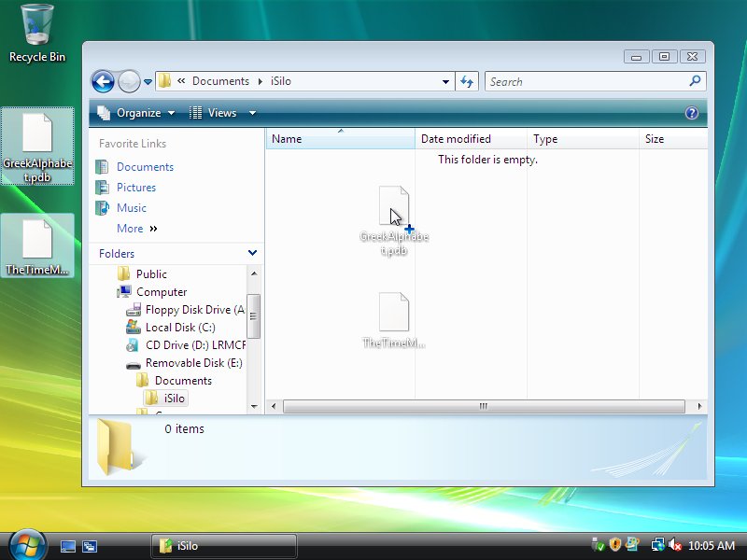Viewport: 747px width, 560px height.
Task: Expand the More favorite links
Action: click(x=137, y=229)
